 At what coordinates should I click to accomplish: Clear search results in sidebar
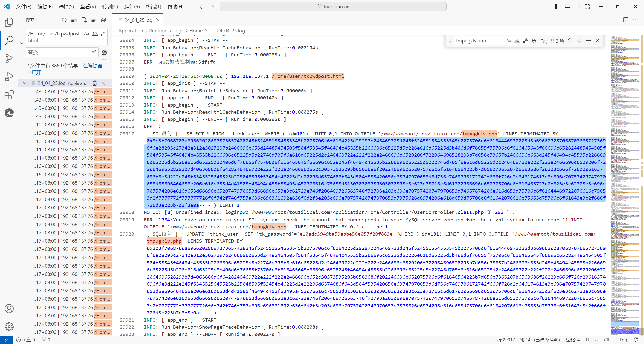pyautogui.click(x=74, y=20)
